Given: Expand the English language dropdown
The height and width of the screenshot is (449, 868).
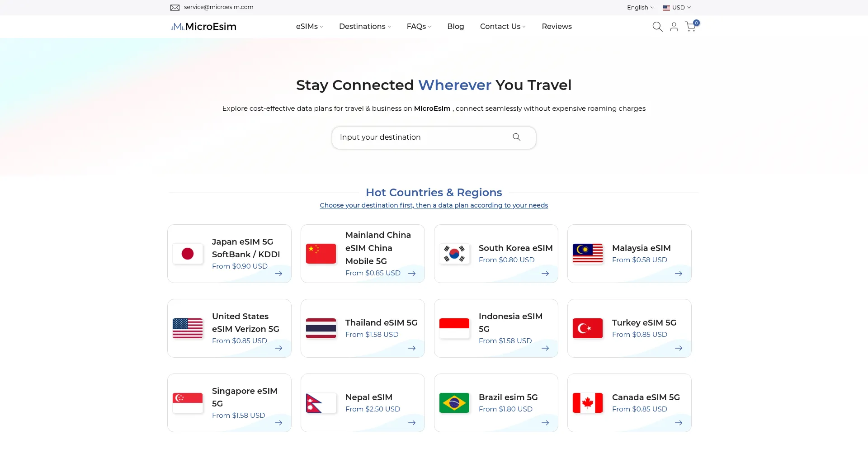Looking at the screenshot, I should [x=640, y=8].
